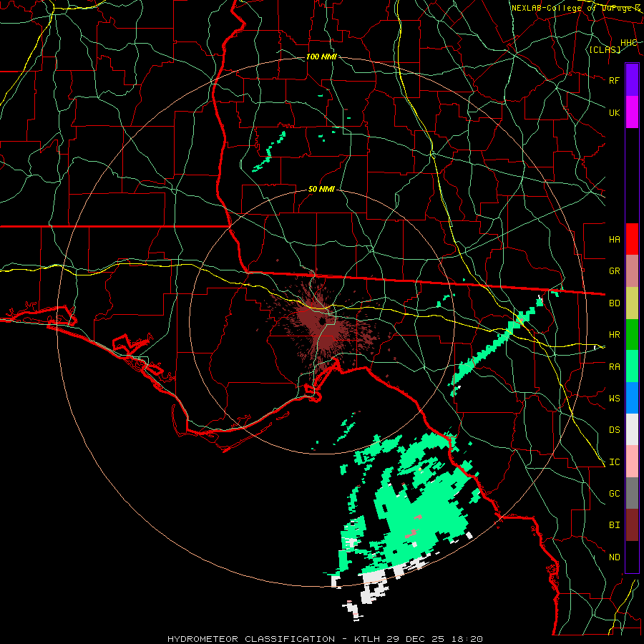
Task: Click the black radar site dot at center
Action: 323,321
